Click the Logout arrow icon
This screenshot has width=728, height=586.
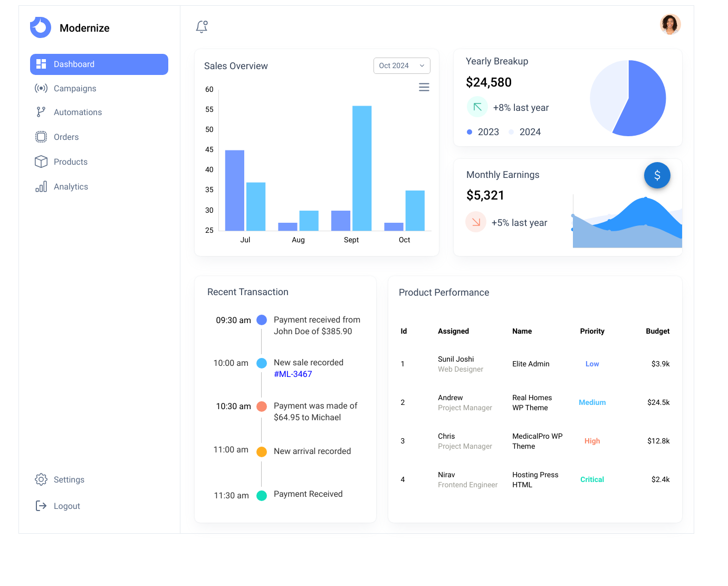41,506
